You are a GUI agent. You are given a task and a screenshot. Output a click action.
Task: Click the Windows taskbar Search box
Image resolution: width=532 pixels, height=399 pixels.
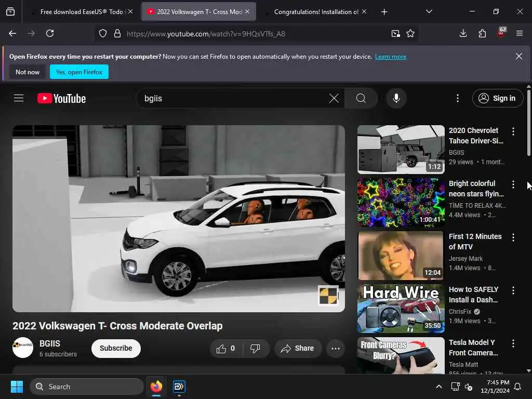tap(87, 387)
